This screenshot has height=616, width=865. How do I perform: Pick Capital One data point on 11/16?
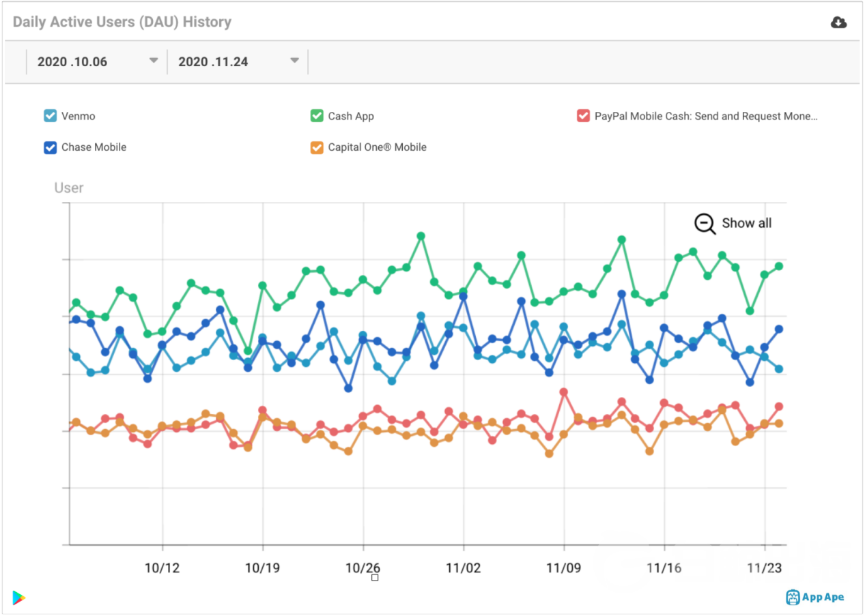coord(664,425)
